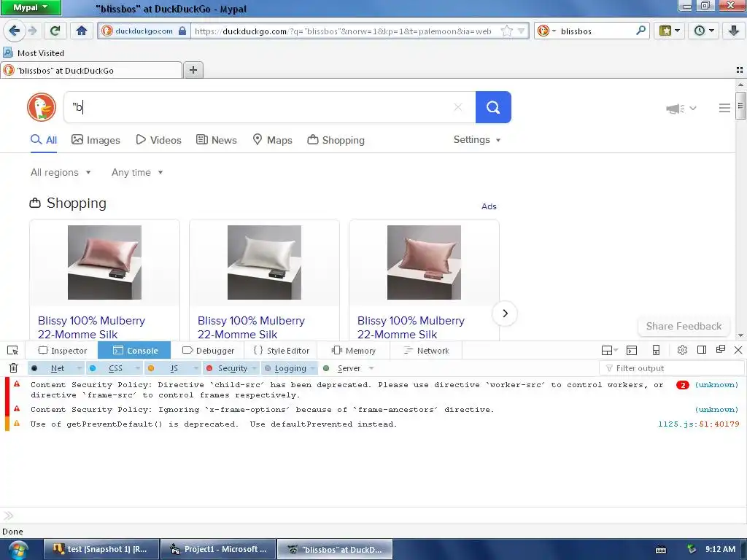The image size is (747, 560).
Task: Open a new tab
Action: click(193, 70)
